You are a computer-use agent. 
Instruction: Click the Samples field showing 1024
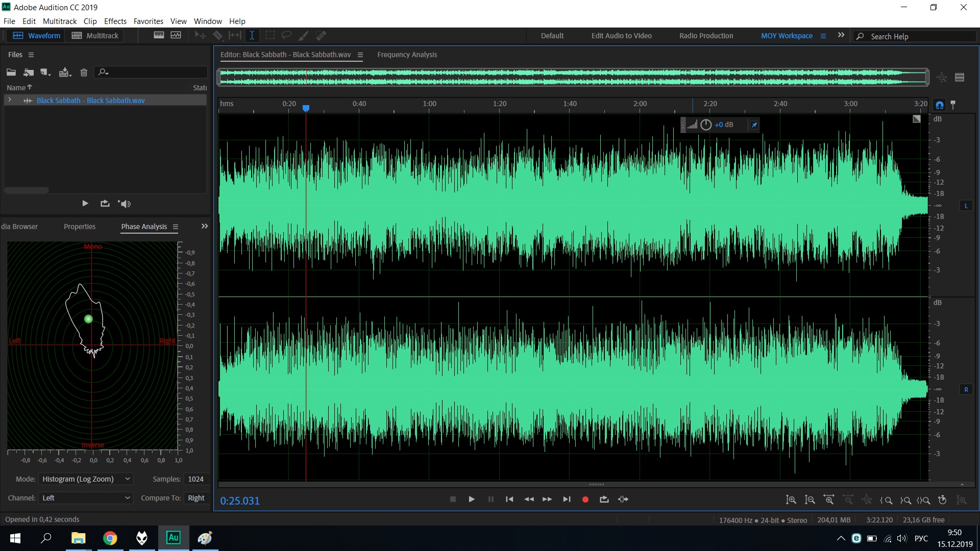(196, 479)
